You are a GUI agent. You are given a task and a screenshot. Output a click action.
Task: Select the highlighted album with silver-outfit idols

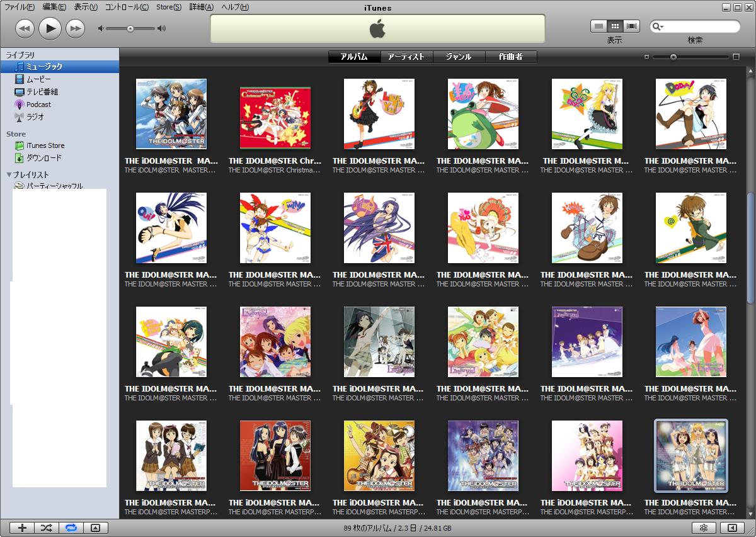(691, 456)
